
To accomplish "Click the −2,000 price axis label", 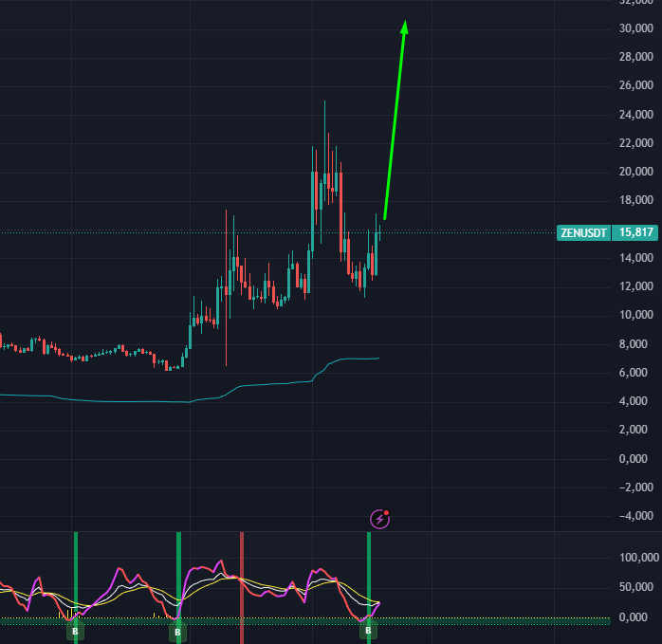I will click(635, 488).
